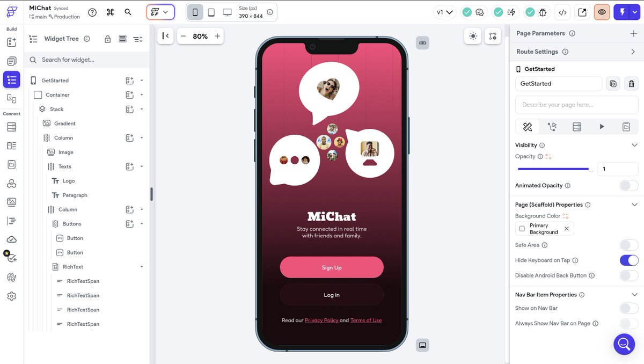This screenshot has height=364, width=644.
Task: Switch to the Backend Query tab
Action: coord(577,127)
